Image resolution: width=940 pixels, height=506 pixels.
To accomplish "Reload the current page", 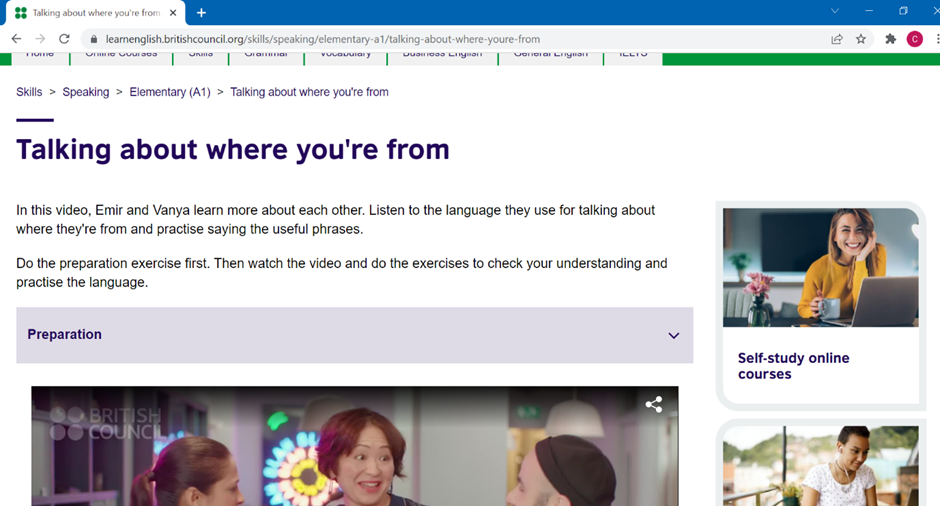I will click(x=64, y=39).
